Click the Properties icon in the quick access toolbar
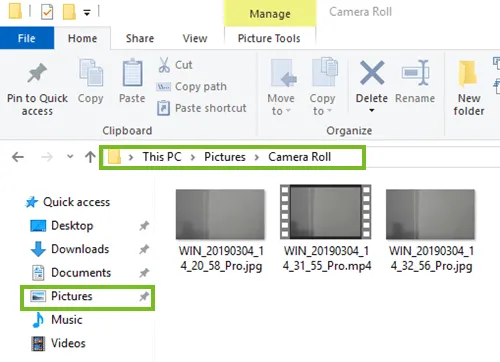 coord(47,12)
